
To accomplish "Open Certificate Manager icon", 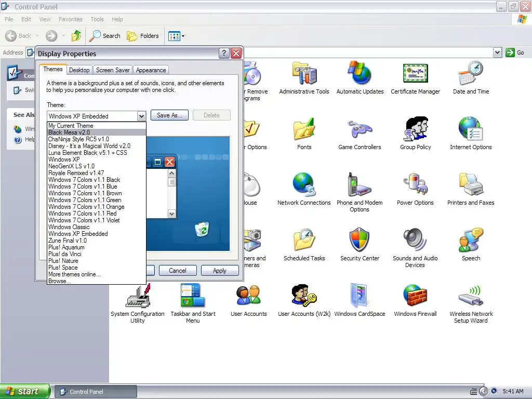I will click(x=415, y=73).
